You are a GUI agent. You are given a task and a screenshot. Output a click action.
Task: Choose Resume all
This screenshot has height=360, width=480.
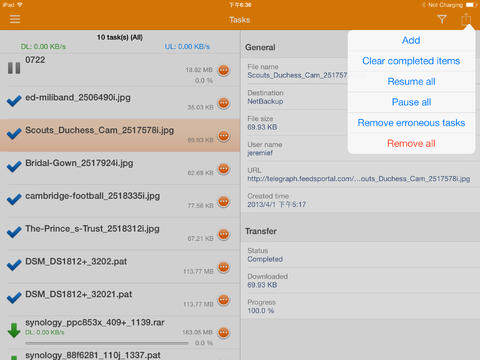click(x=411, y=82)
